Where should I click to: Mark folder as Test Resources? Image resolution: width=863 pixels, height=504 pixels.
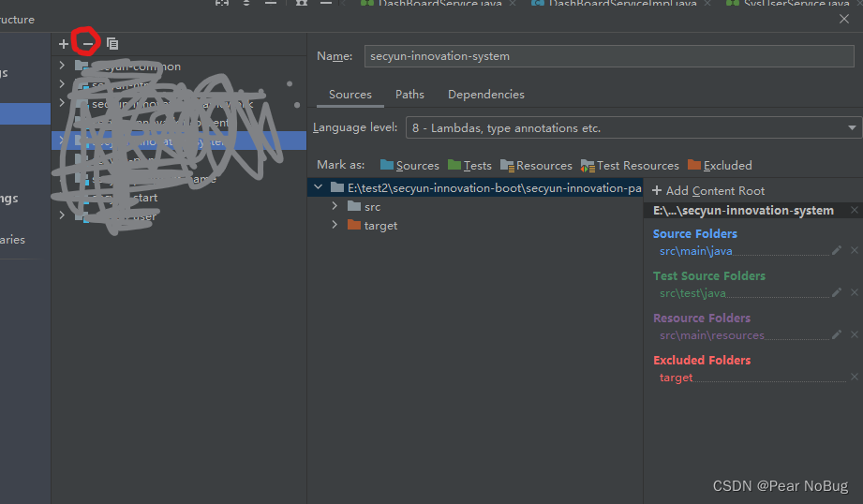tap(630, 166)
